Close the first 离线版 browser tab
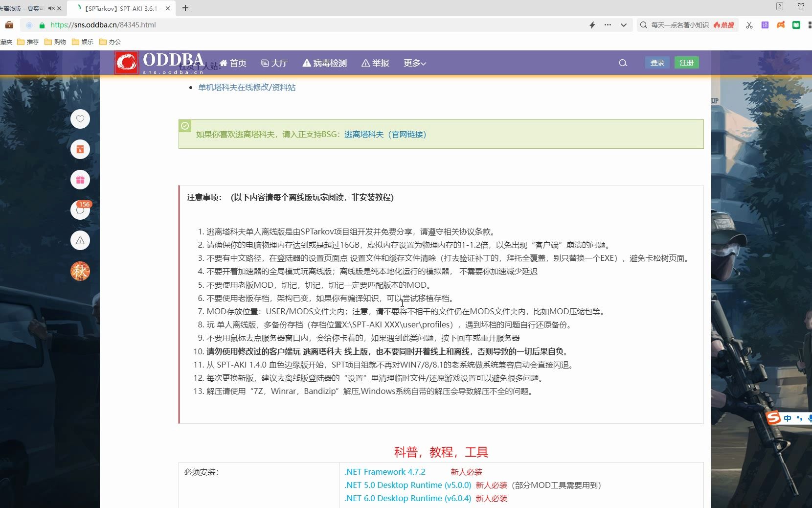Image resolution: width=812 pixels, height=508 pixels. click(x=59, y=8)
